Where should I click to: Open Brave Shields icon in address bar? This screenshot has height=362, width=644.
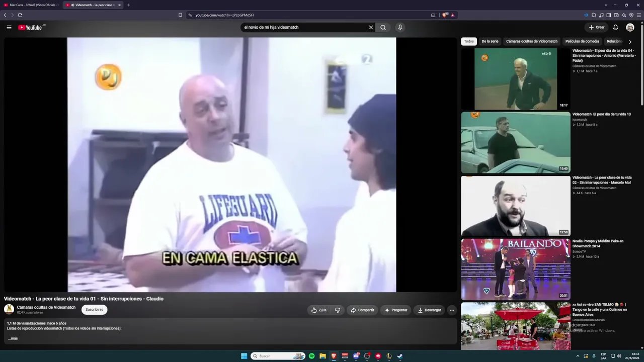445,15
